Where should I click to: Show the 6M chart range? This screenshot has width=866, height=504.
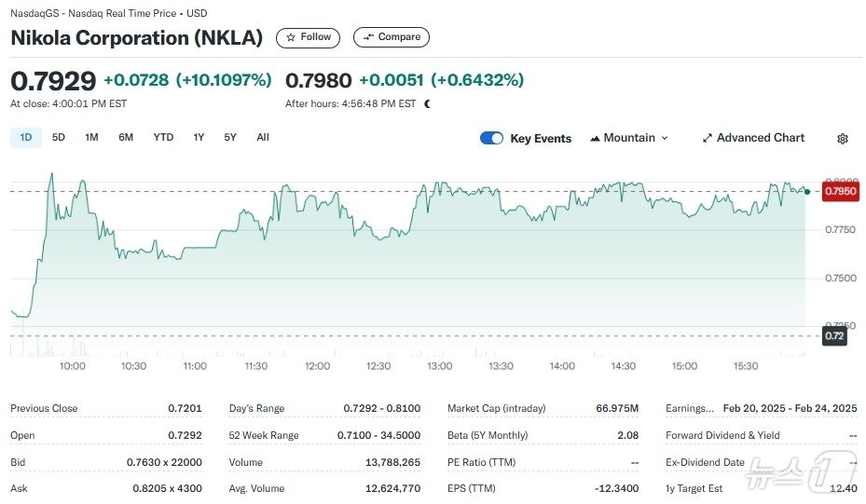tap(126, 138)
